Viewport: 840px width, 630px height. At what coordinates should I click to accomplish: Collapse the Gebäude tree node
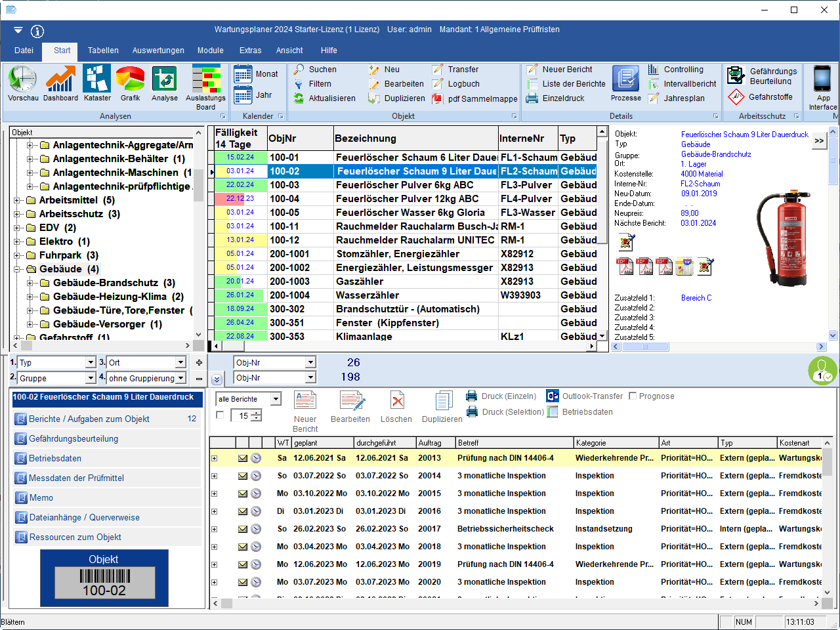17,269
